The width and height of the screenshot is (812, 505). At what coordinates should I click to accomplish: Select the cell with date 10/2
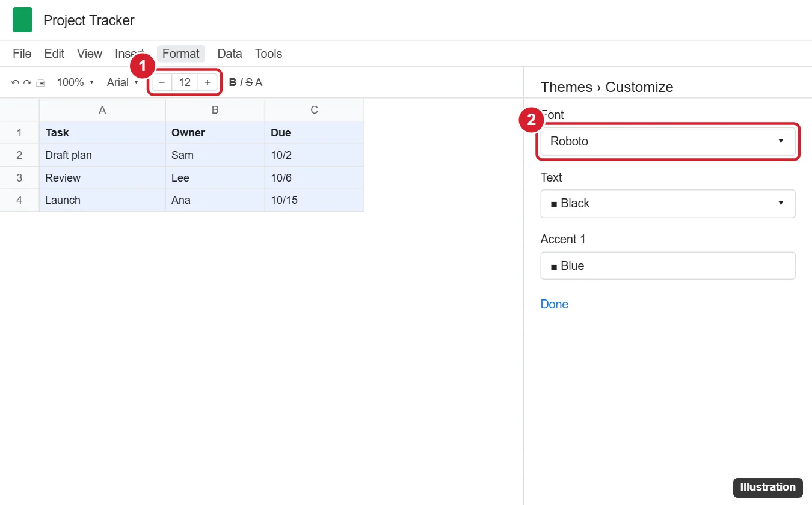pyautogui.click(x=315, y=155)
